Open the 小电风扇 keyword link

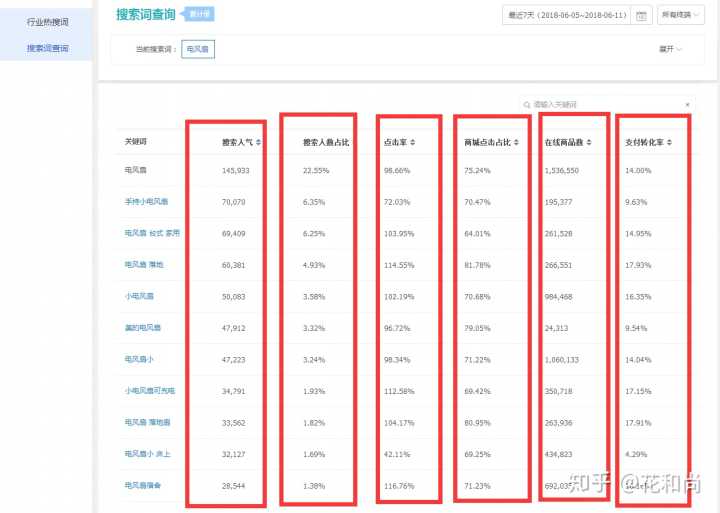pos(139,296)
